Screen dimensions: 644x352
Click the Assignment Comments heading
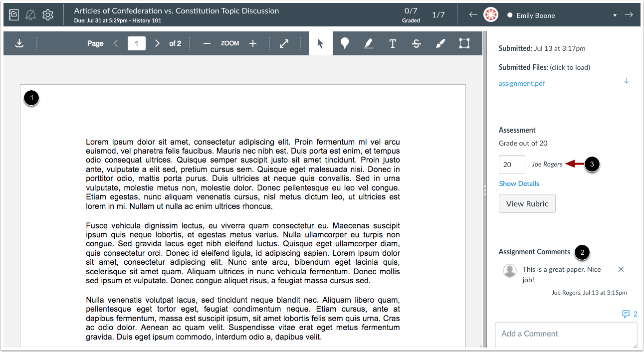[x=534, y=252]
